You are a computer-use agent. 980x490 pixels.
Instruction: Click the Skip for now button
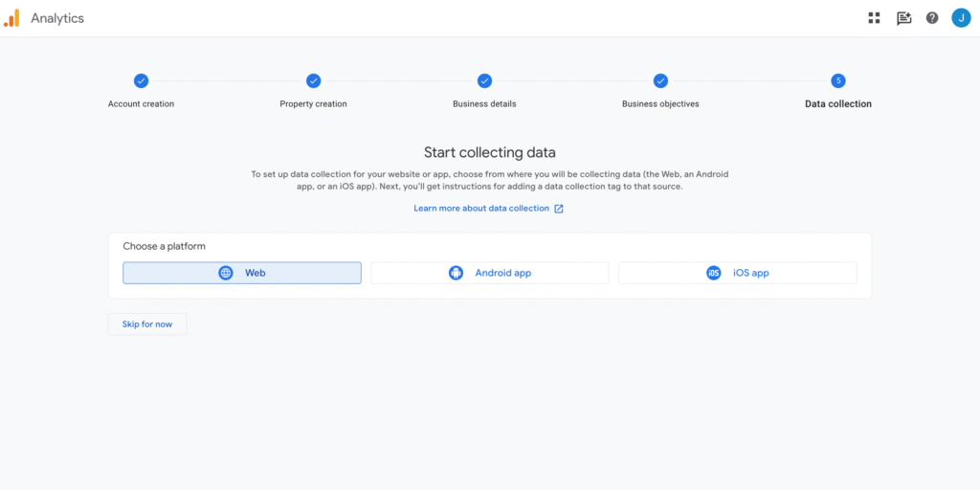tap(147, 324)
